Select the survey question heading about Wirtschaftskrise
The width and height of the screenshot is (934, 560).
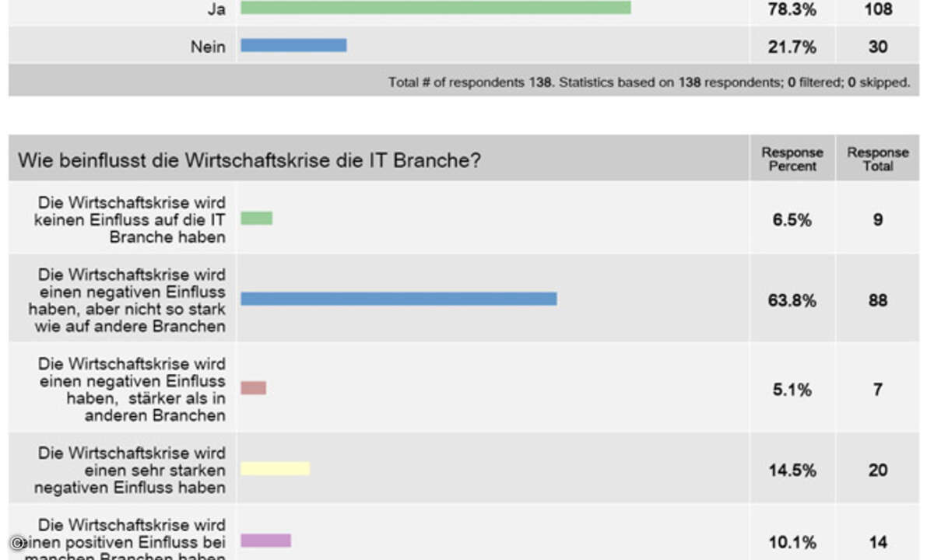249,161
